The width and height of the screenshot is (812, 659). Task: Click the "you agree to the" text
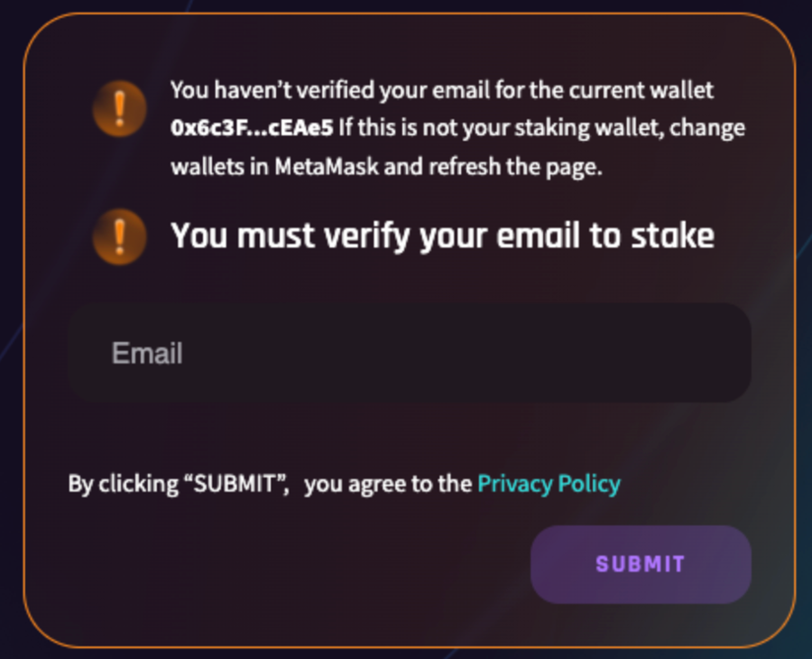(x=388, y=484)
